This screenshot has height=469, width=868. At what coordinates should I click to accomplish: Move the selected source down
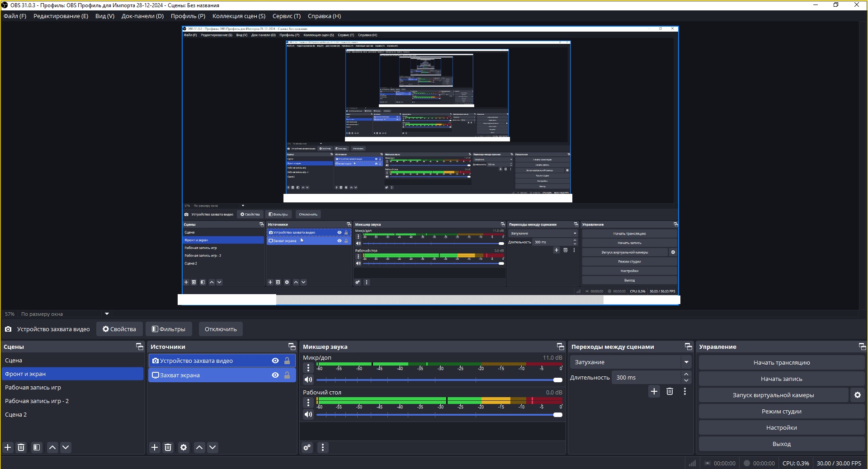tap(212, 447)
